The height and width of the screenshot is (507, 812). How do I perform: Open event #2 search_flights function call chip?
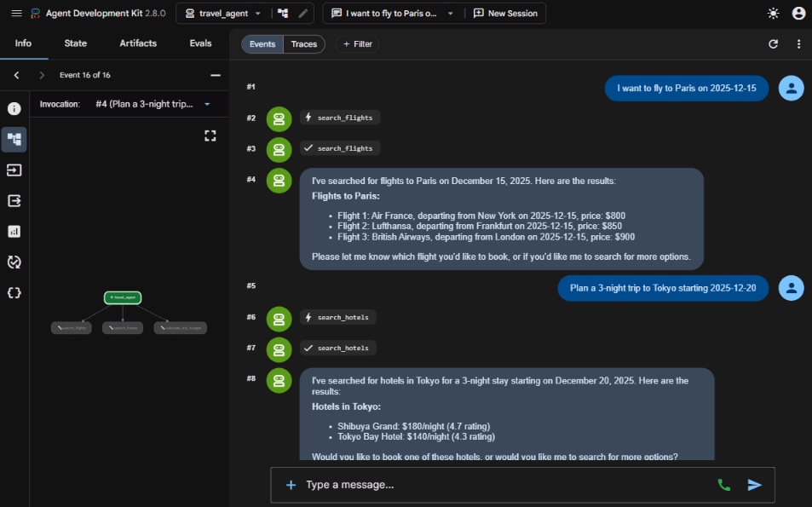point(340,118)
